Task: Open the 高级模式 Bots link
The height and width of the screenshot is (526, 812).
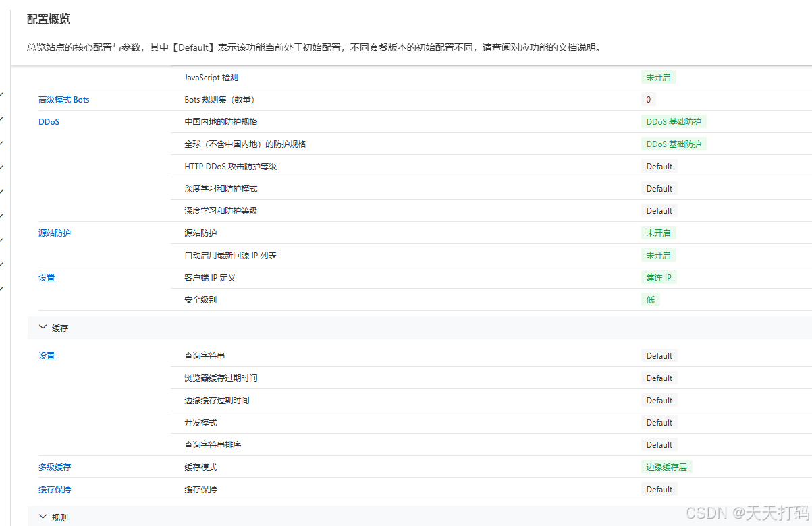Action: [x=64, y=100]
